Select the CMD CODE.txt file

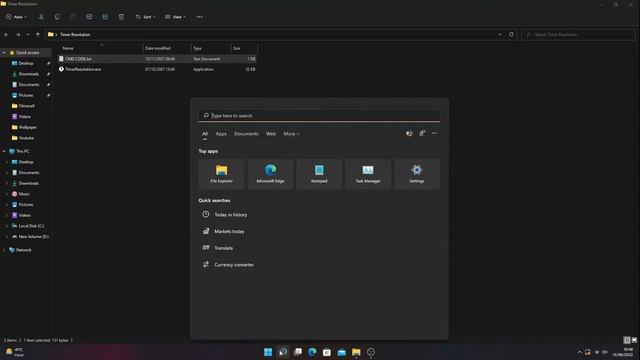[156, 59]
